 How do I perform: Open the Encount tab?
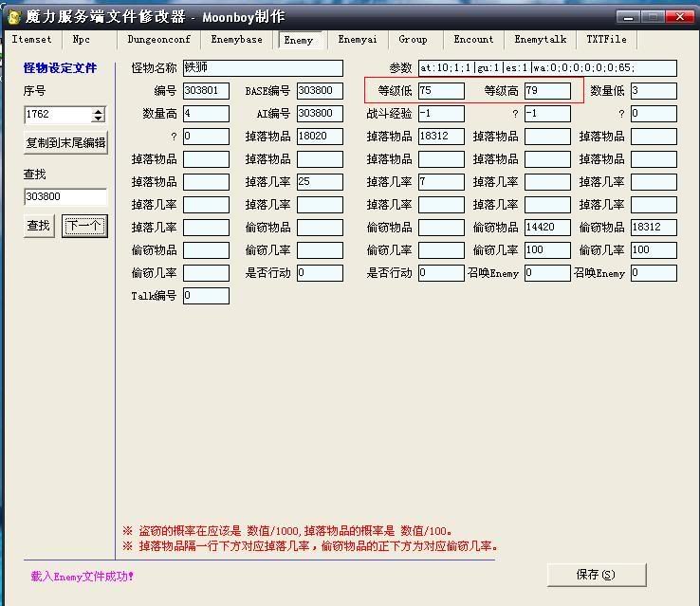[x=473, y=40]
